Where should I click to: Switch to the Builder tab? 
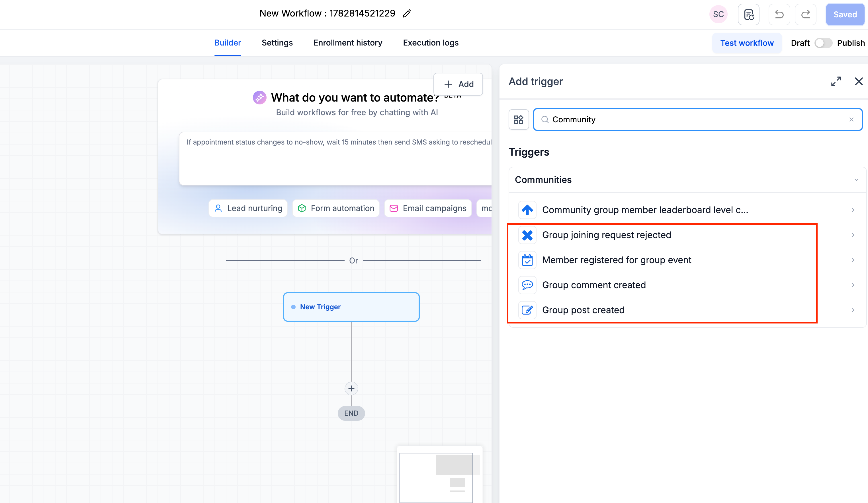pos(227,43)
